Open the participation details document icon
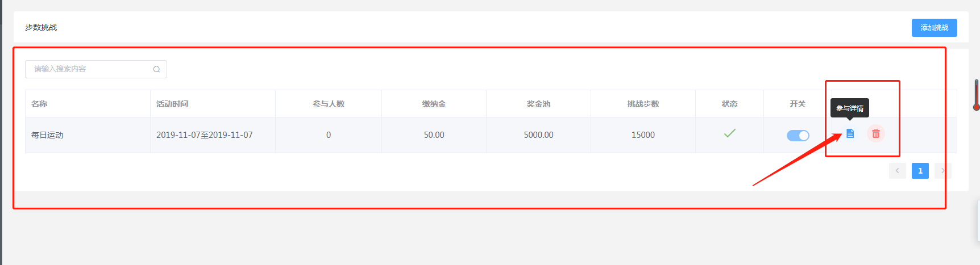 pos(850,133)
